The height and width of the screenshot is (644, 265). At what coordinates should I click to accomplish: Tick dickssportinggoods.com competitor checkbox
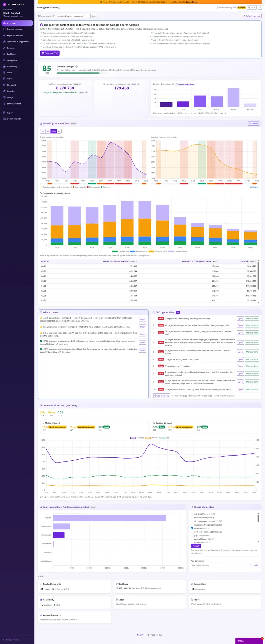click(192, 521)
